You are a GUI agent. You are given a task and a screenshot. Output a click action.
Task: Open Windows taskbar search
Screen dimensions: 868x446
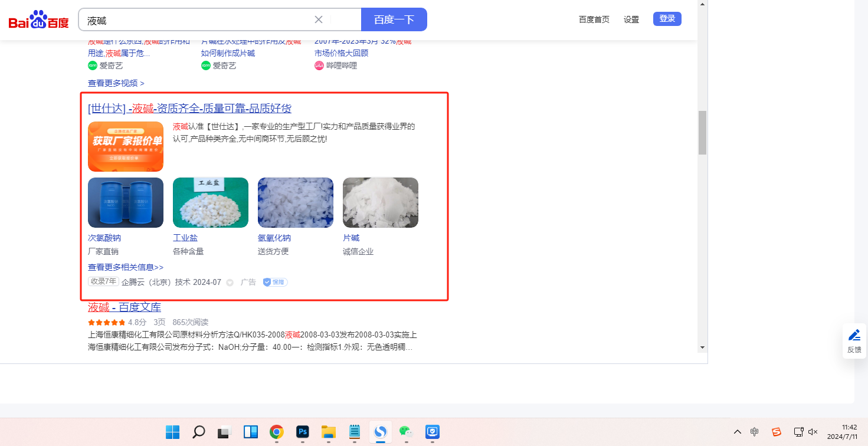tap(199, 432)
